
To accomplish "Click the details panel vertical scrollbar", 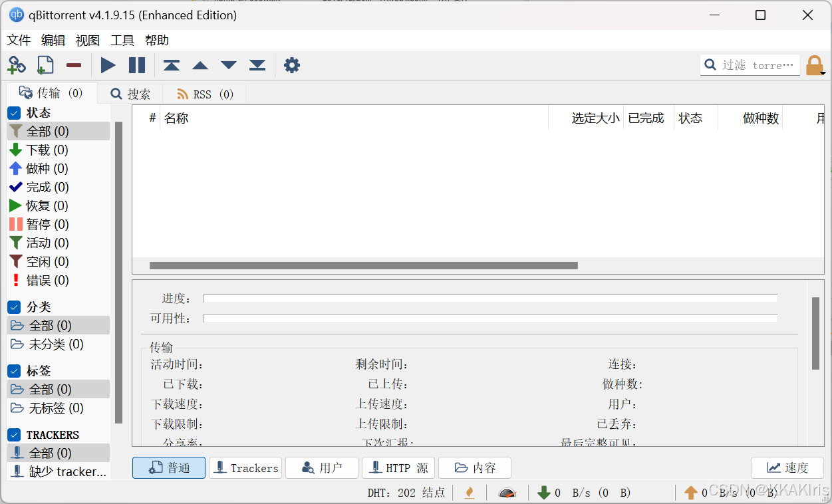I will [815, 333].
